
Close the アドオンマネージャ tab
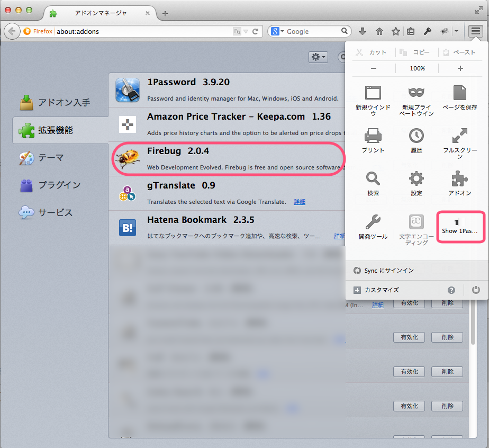148,13
